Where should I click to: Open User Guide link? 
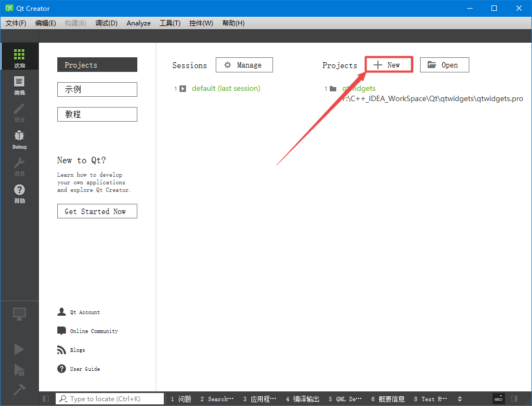coord(85,369)
